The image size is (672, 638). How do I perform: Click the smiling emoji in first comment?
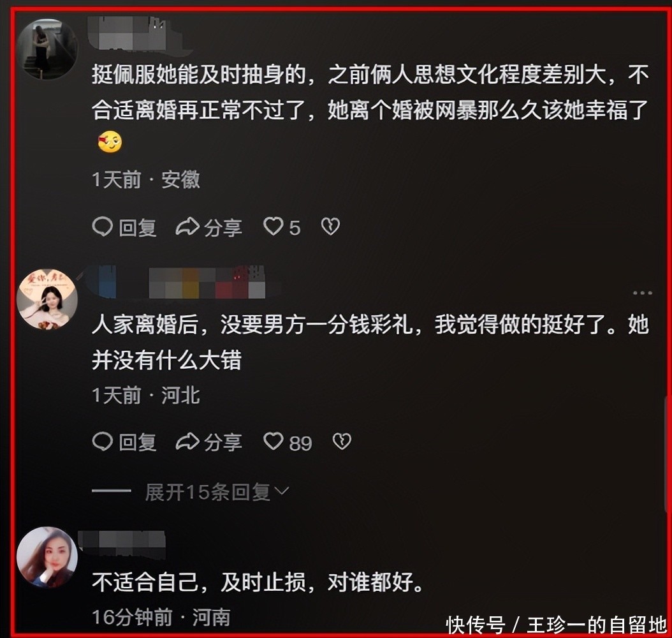tap(110, 142)
